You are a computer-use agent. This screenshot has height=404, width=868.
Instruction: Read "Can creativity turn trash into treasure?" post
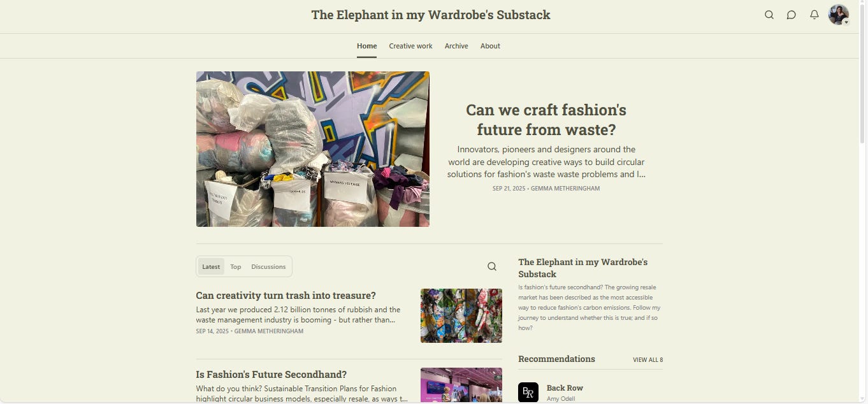(286, 296)
